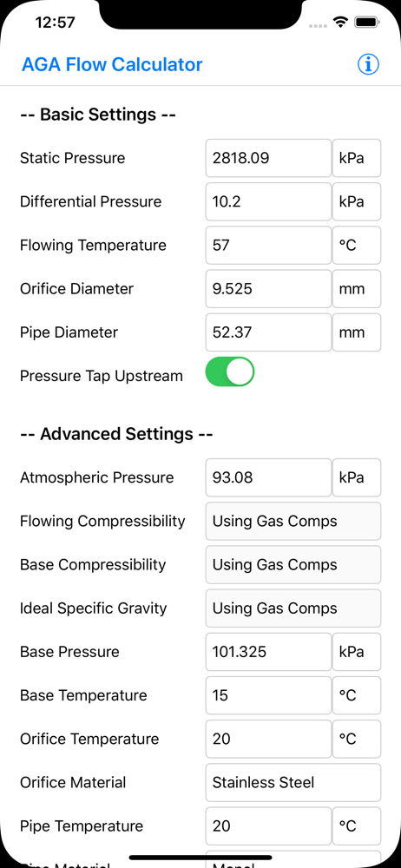401x868 pixels.
Task: Open the Atmospheric Pressure kPa unit selector
Action: point(357,477)
